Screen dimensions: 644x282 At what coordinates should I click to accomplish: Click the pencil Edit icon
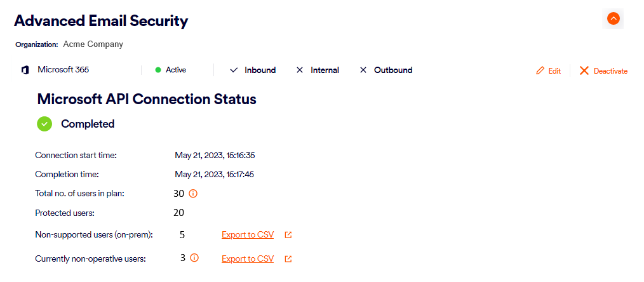(x=540, y=70)
